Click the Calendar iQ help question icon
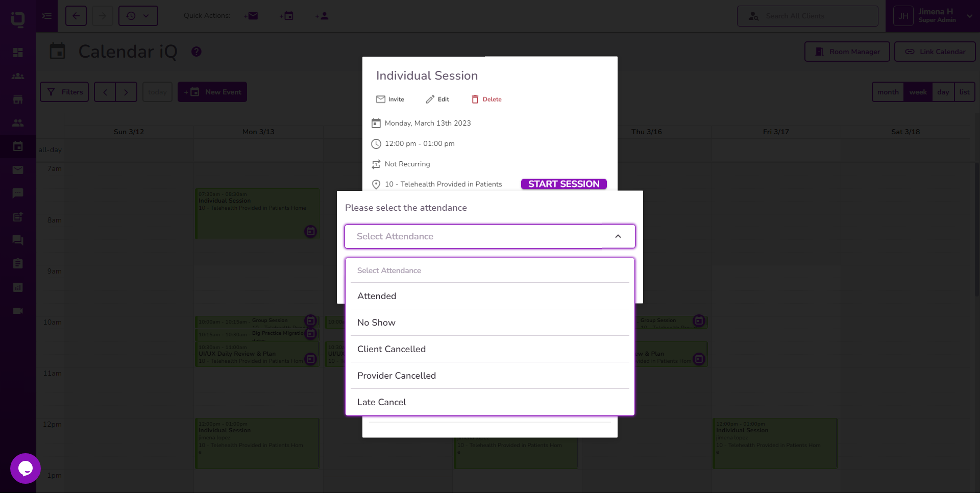 click(197, 52)
